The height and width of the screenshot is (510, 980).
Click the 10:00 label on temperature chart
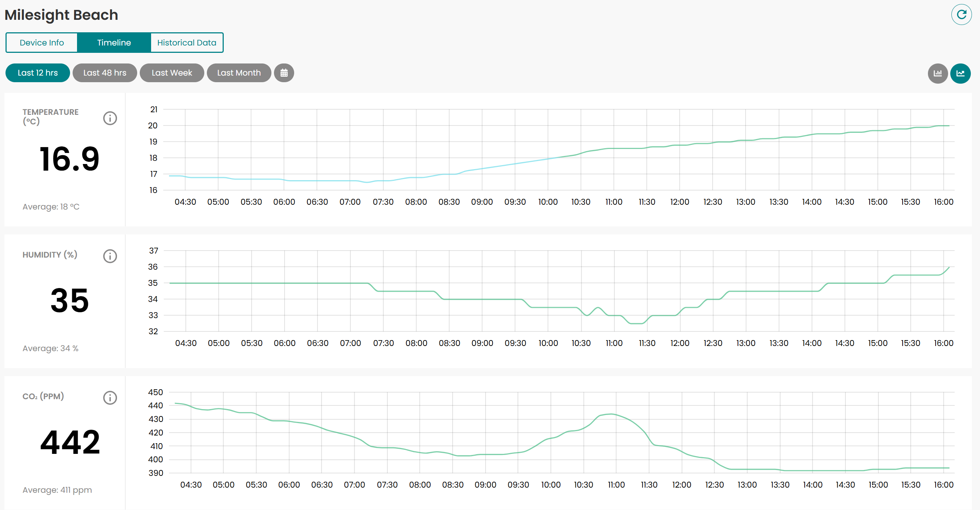coord(548,202)
